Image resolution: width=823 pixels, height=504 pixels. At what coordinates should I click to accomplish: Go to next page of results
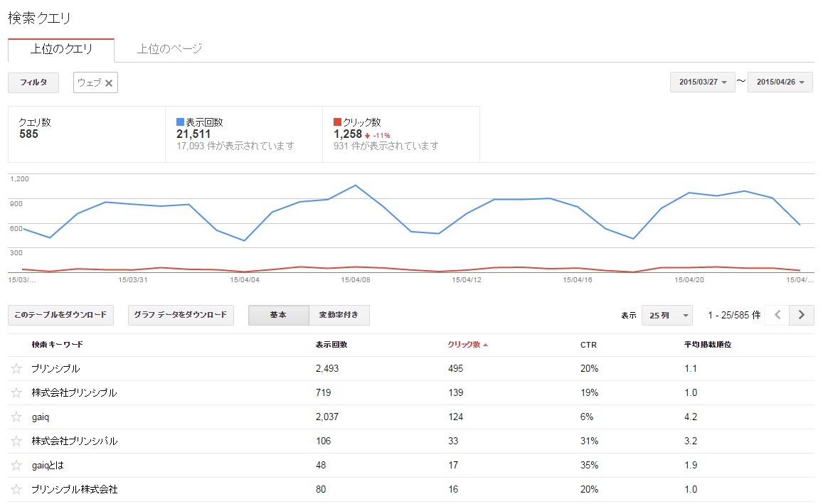[802, 315]
